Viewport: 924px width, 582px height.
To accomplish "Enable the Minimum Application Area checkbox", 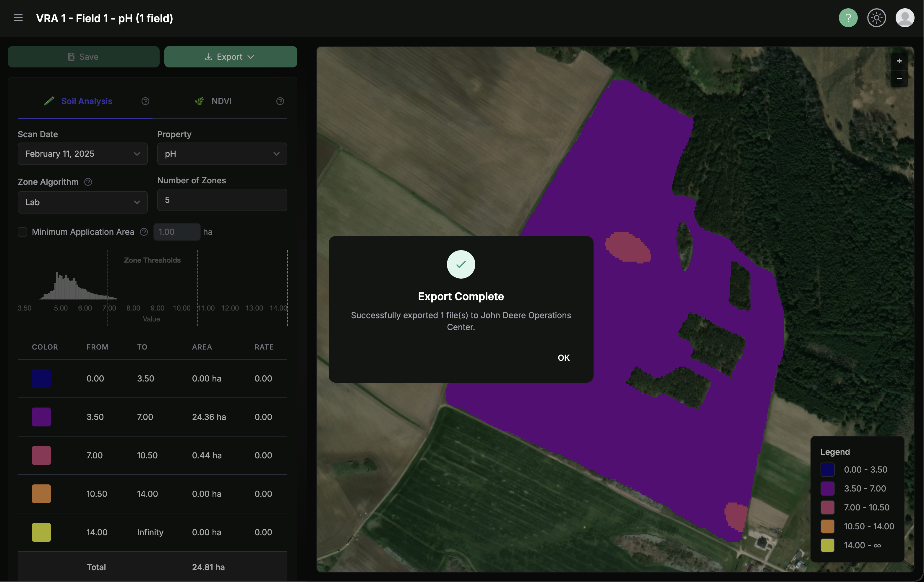I will click(23, 232).
